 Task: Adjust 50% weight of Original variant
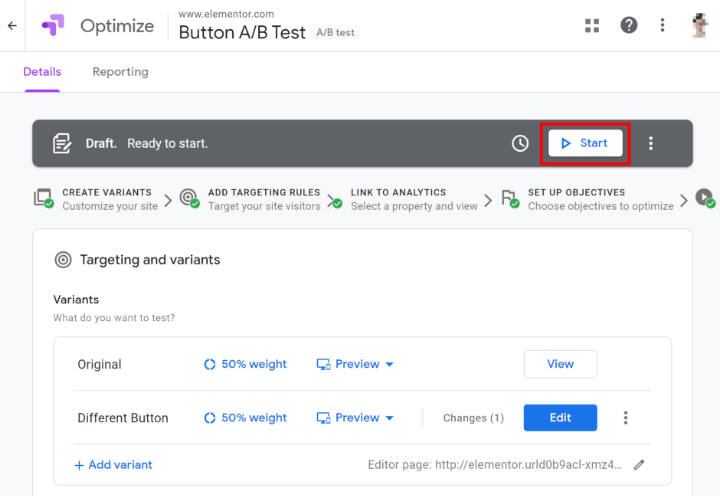pos(245,364)
